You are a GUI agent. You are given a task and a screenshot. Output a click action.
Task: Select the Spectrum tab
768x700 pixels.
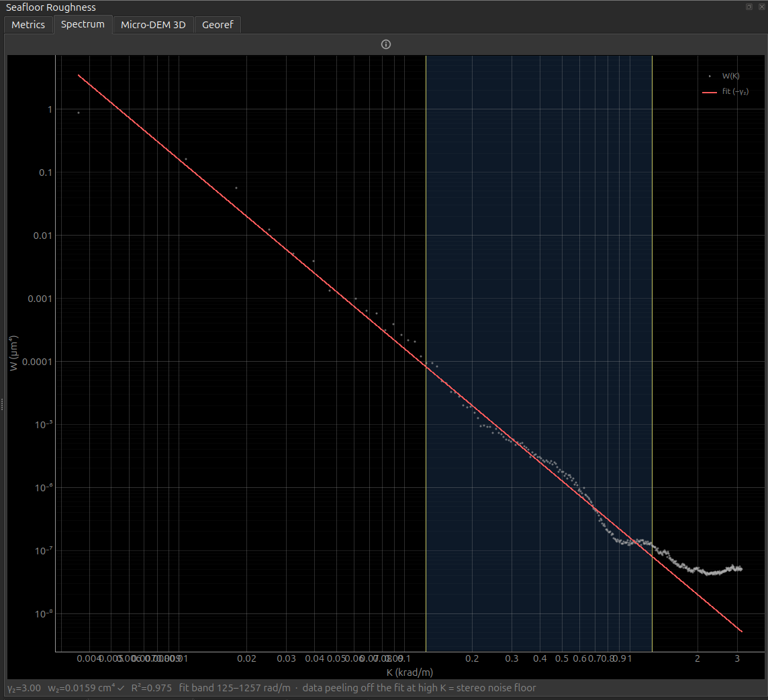click(x=83, y=24)
